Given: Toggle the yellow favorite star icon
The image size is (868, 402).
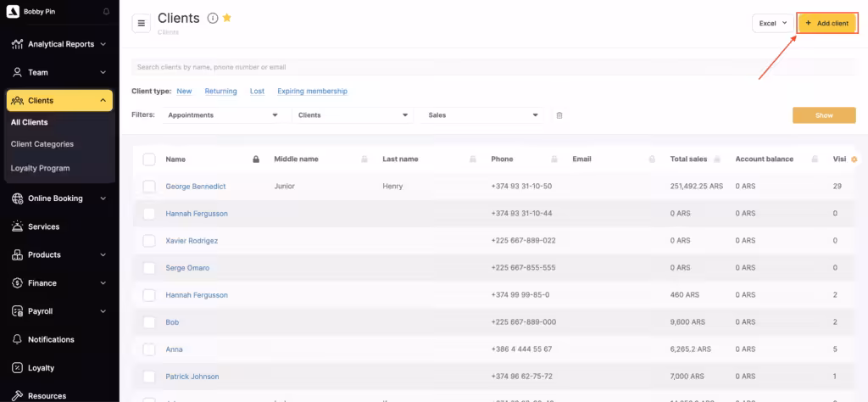Looking at the screenshot, I should pyautogui.click(x=227, y=18).
